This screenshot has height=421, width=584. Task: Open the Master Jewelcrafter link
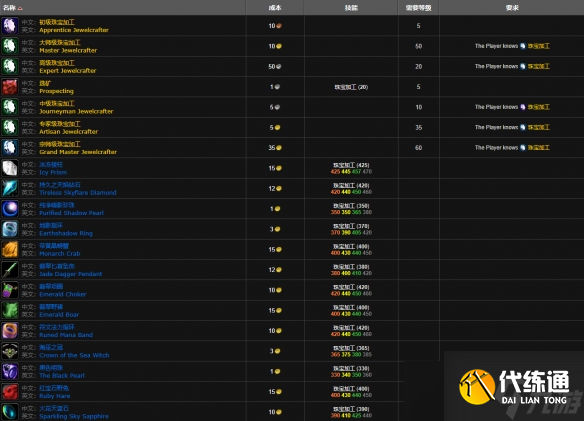point(68,50)
